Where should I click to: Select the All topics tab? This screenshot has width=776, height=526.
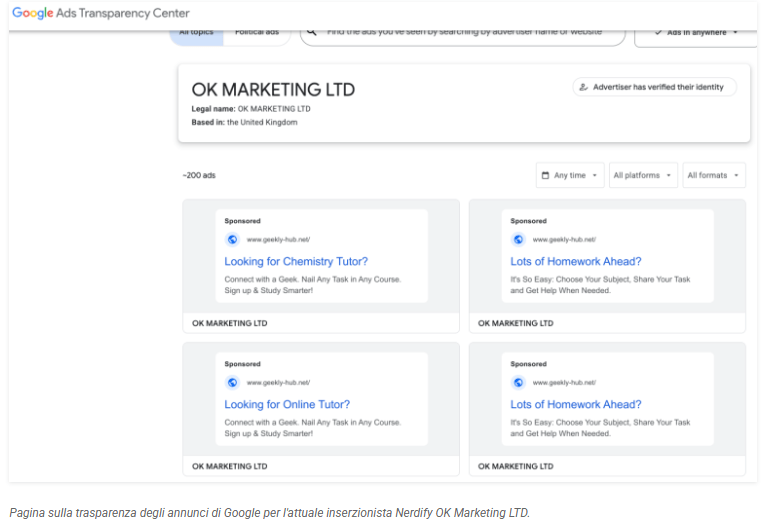pyautogui.click(x=196, y=32)
